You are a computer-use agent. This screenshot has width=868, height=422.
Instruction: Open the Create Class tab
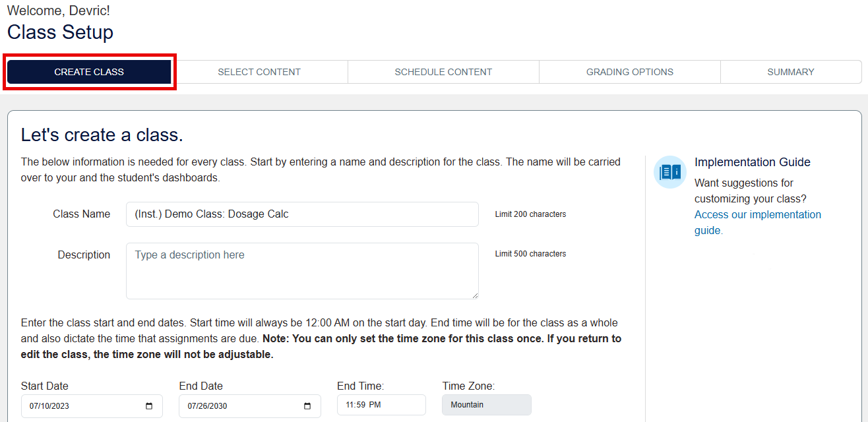point(89,72)
